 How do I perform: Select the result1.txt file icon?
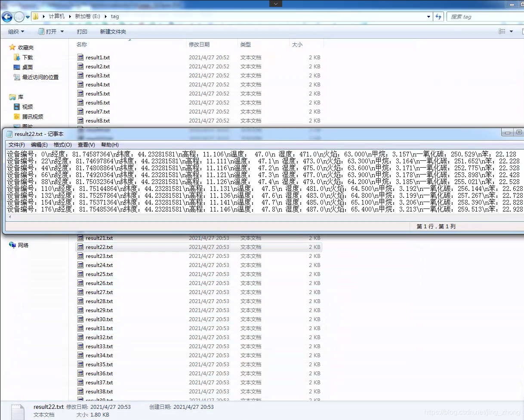tap(80, 57)
